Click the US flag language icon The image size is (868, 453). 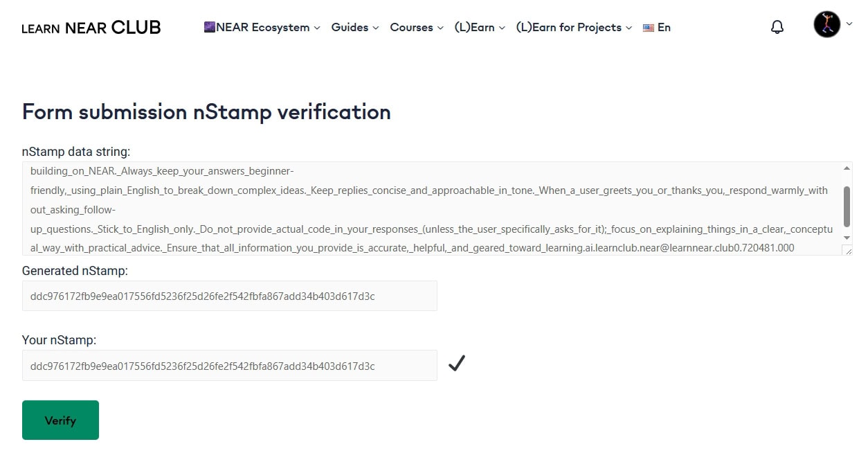[649, 28]
